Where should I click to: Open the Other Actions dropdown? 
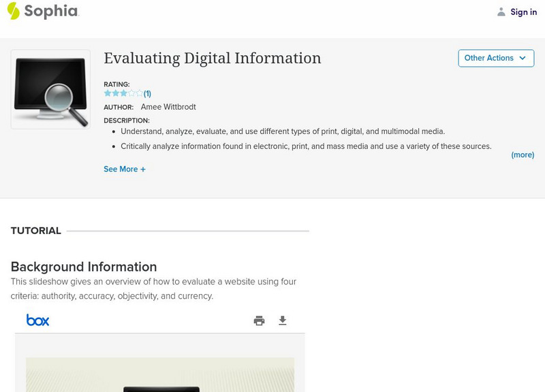[x=496, y=59]
